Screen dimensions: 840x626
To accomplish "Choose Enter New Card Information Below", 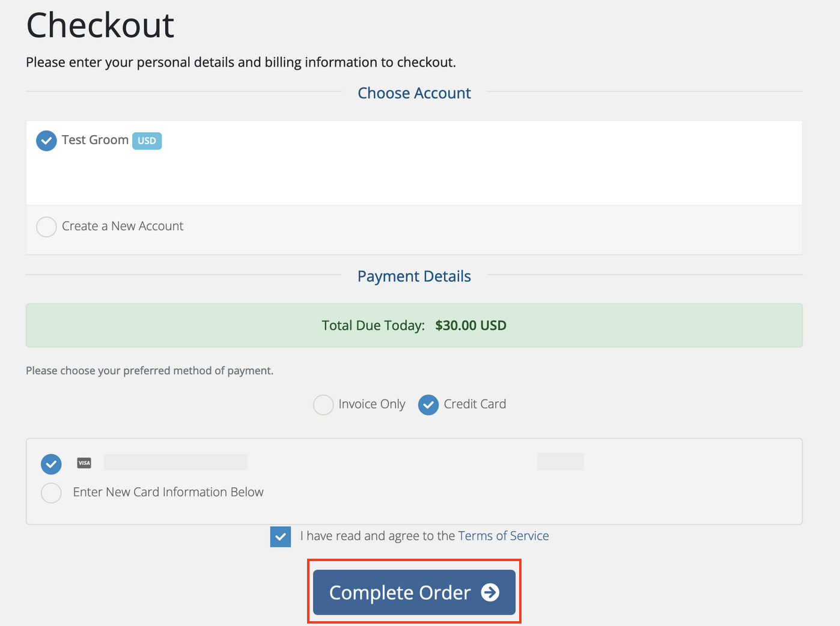I will (51, 493).
